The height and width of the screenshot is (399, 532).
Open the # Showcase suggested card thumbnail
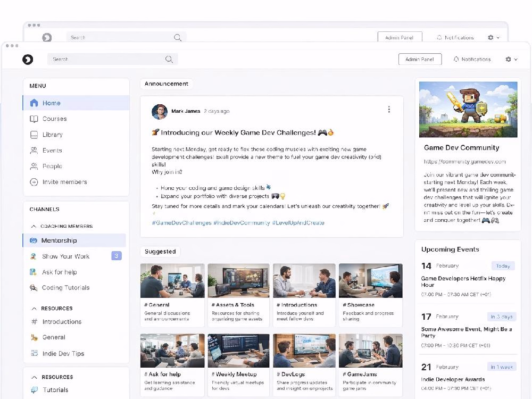coord(370,280)
